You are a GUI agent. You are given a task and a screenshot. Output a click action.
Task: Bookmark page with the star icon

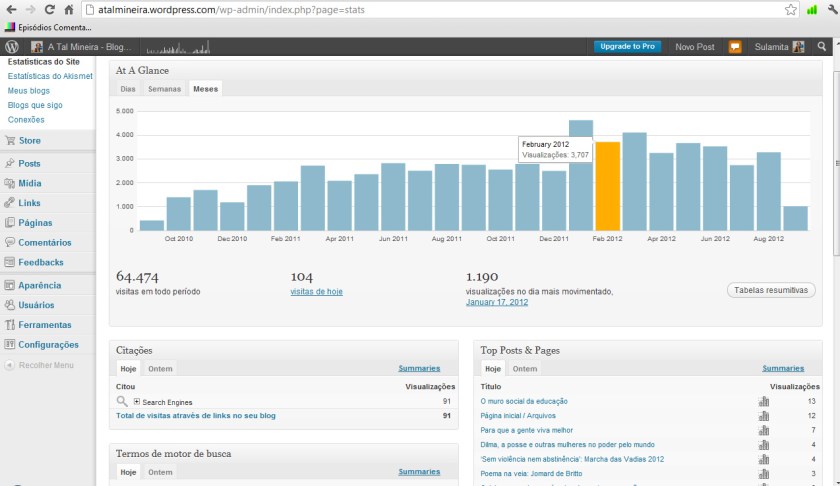coord(790,9)
